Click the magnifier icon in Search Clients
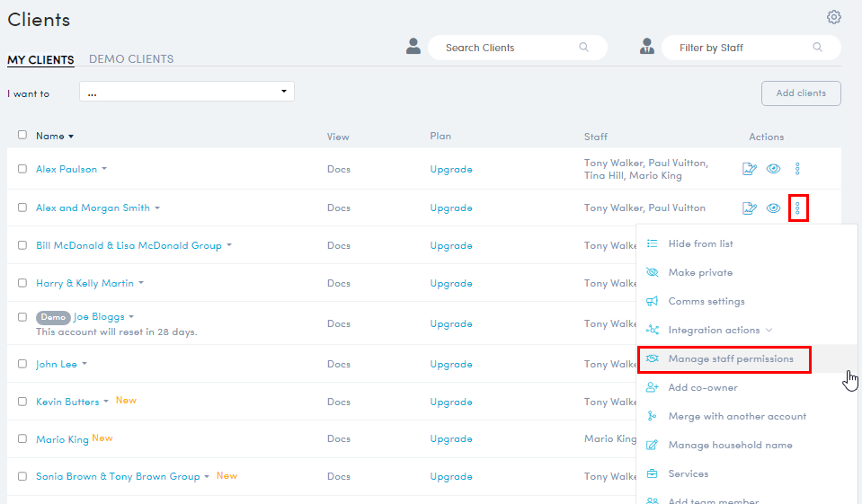Viewport: 862px width, 504px height. (583, 48)
